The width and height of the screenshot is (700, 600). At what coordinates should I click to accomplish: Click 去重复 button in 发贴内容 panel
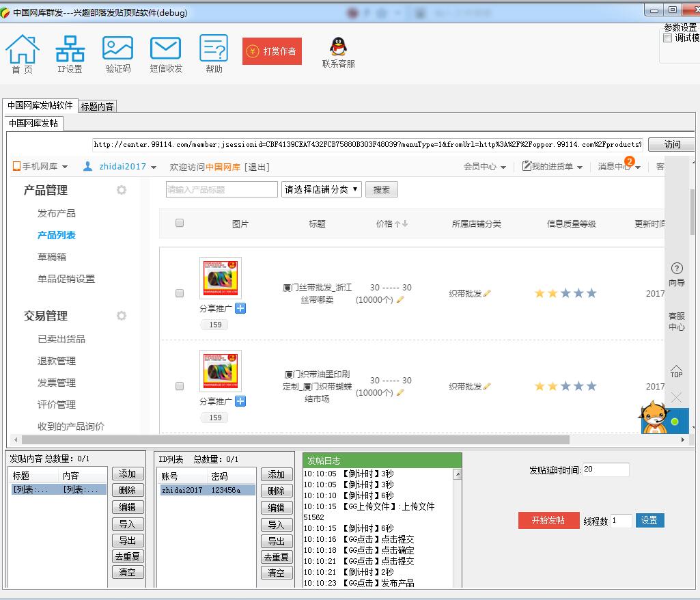point(128,556)
